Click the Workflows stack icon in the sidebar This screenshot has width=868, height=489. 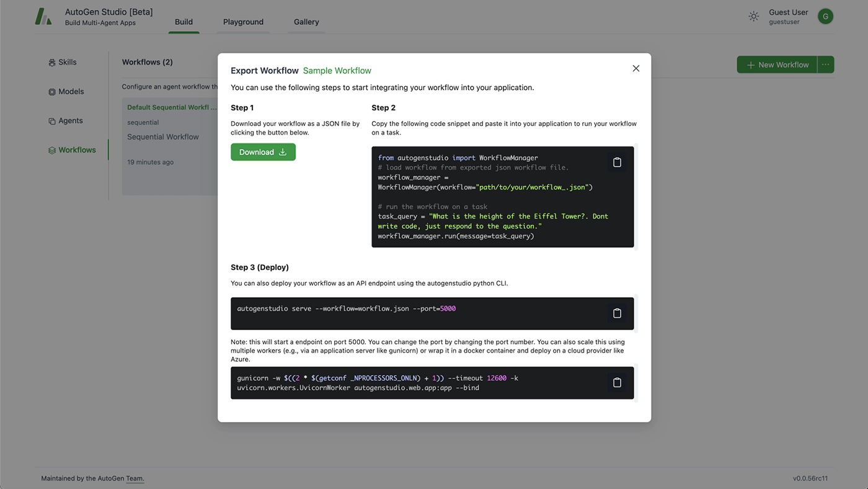tap(51, 150)
